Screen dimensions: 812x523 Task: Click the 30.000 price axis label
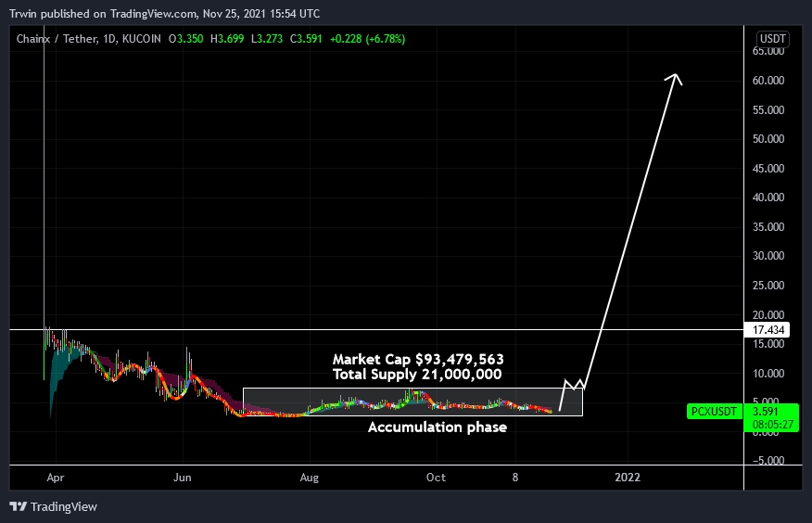(x=768, y=256)
